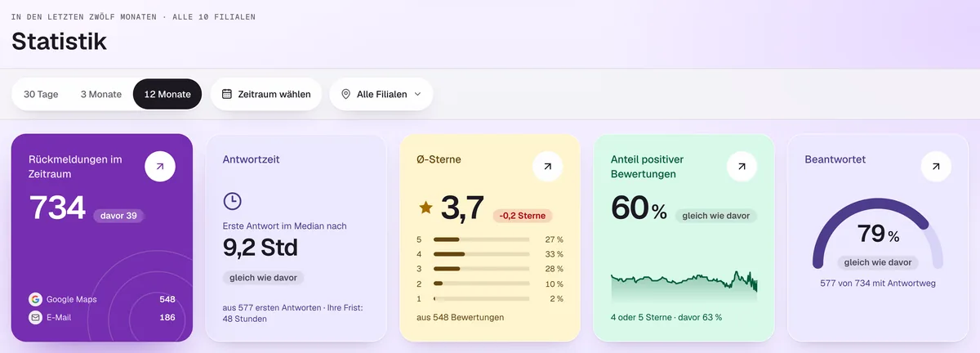Open the Rückmeldungen im Zeitraum arrow button
980x353 pixels.
pyautogui.click(x=160, y=167)
